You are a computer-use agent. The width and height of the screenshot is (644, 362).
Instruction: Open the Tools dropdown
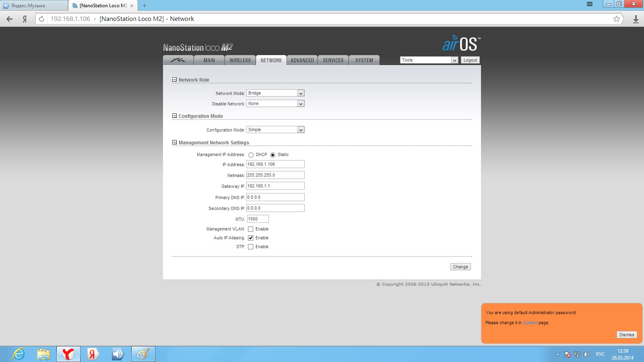click(x=429, y=60)
